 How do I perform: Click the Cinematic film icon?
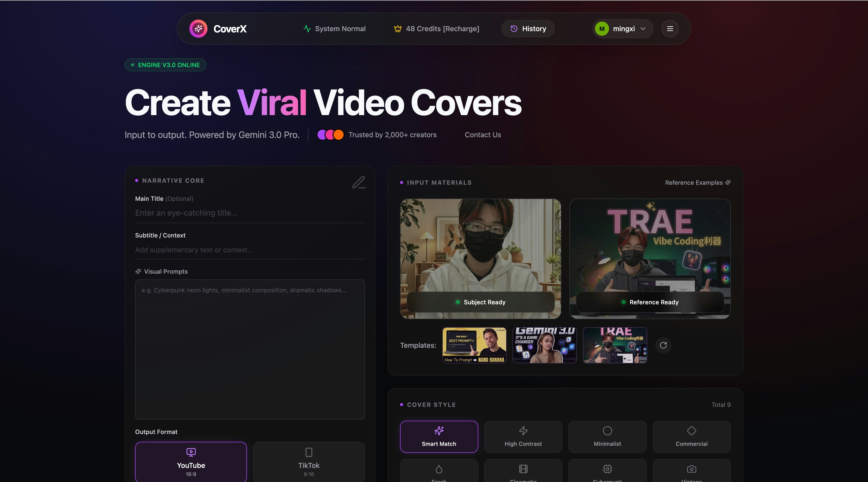click(523, 469)
